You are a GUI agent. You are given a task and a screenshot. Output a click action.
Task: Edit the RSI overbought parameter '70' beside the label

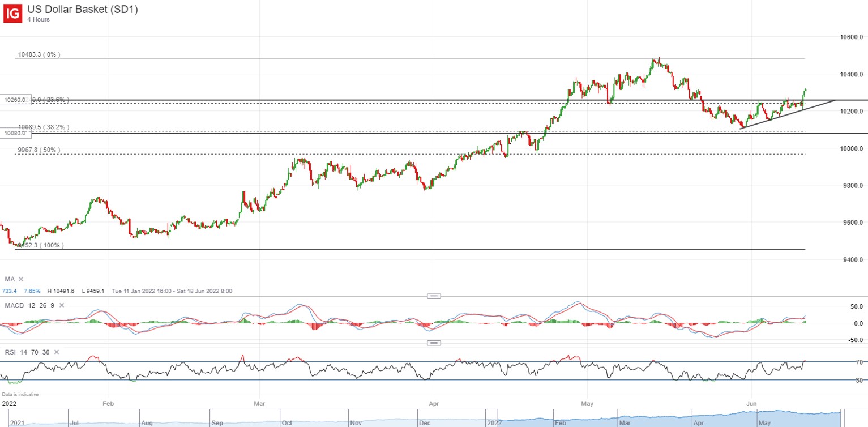tap(35, 352)
